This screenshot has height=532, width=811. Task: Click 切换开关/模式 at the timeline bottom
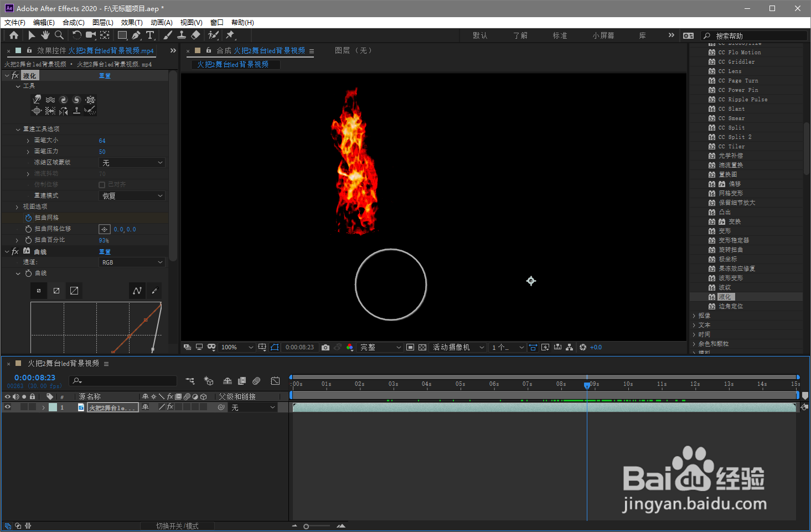177,526
